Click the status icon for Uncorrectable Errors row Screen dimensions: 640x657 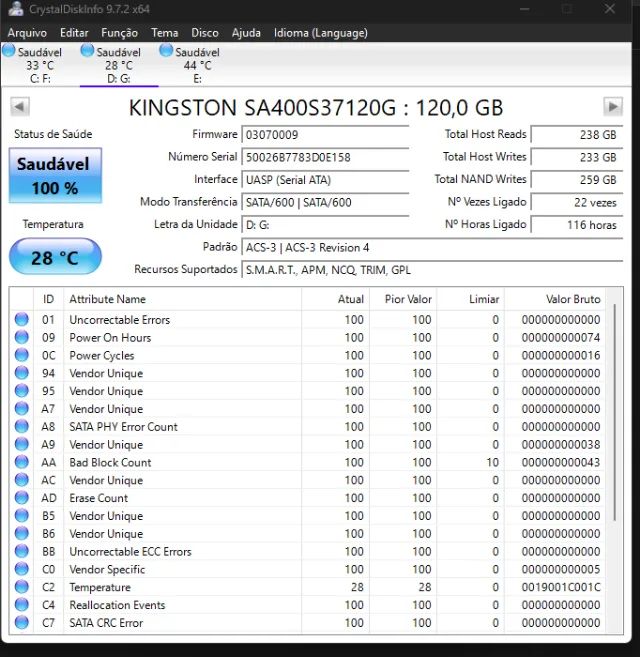point(21,319)
